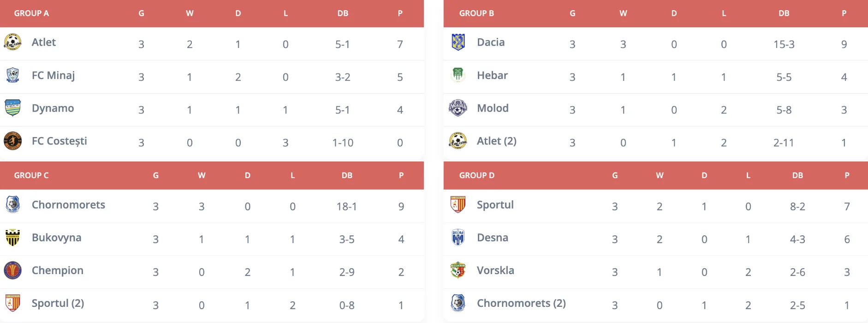Click the Desna team crest

tap(458, 238)
